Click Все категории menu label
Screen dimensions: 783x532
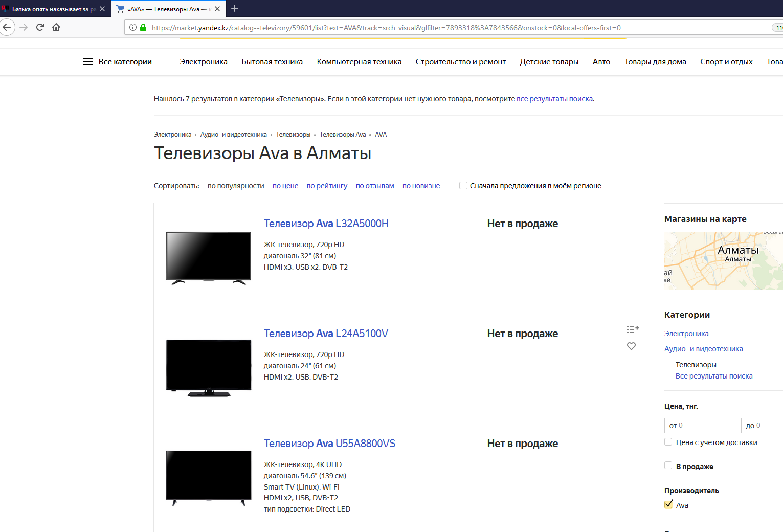pyautogui.click(x=125, y=62)
